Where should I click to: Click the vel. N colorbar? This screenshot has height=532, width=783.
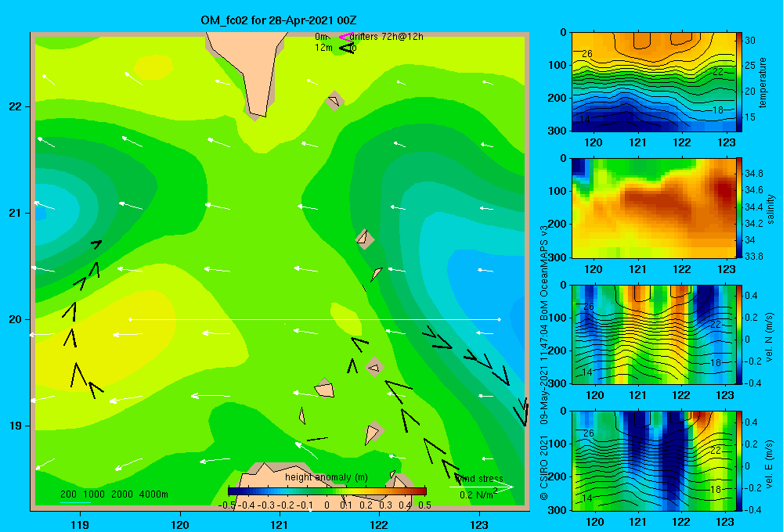point(738,334)
